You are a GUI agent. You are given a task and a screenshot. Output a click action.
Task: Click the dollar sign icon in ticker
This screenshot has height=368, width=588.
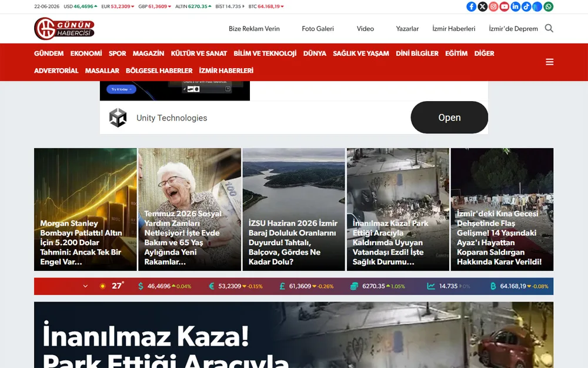pos(141,286)
